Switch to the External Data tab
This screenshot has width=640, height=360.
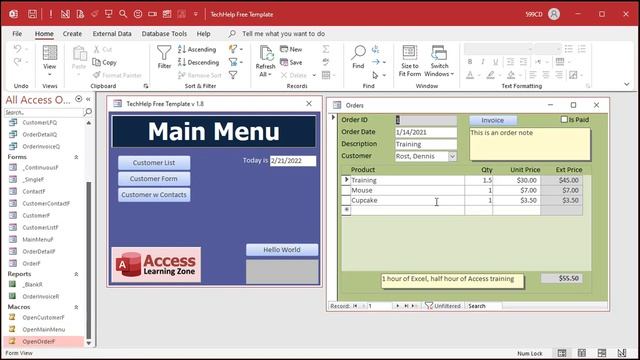tap(112, 34)
